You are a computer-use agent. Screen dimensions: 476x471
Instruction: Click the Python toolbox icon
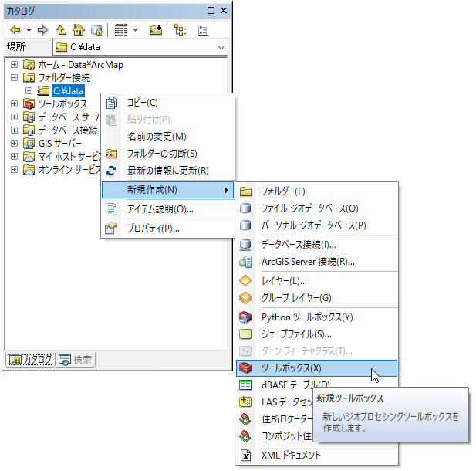[x=245, y=317]
